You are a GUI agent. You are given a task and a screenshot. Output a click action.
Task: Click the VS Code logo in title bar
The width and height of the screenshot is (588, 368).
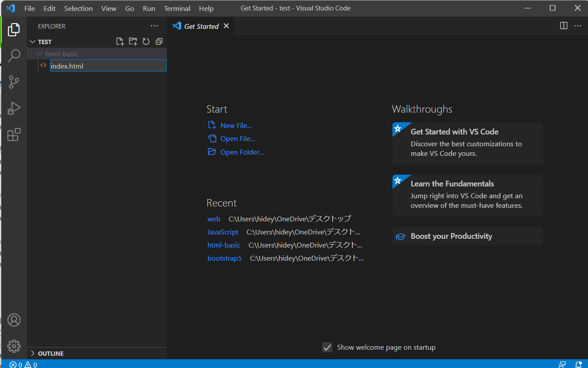pos(10,8)
